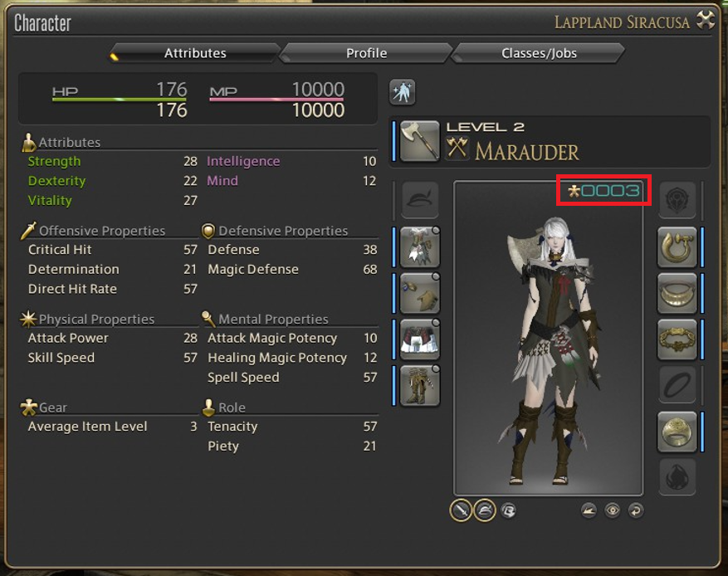Screen dimensions: 728x576
Task: Toggle headgear display button
Action: 485,510
